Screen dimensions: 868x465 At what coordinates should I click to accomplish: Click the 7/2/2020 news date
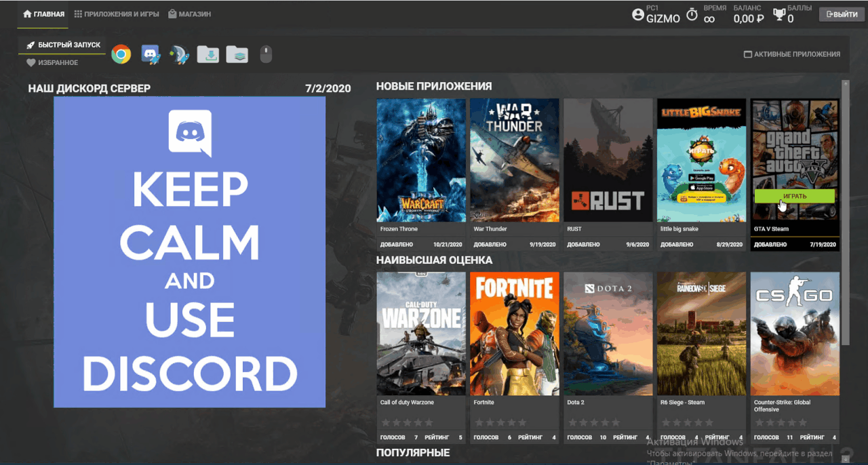pos(328,89)
